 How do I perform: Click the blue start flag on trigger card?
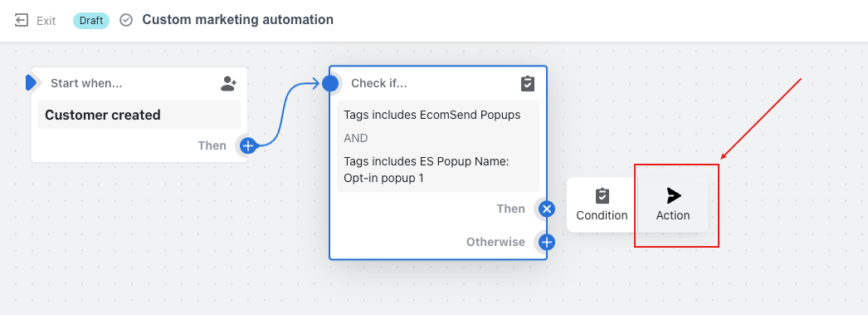click(31, 83)
